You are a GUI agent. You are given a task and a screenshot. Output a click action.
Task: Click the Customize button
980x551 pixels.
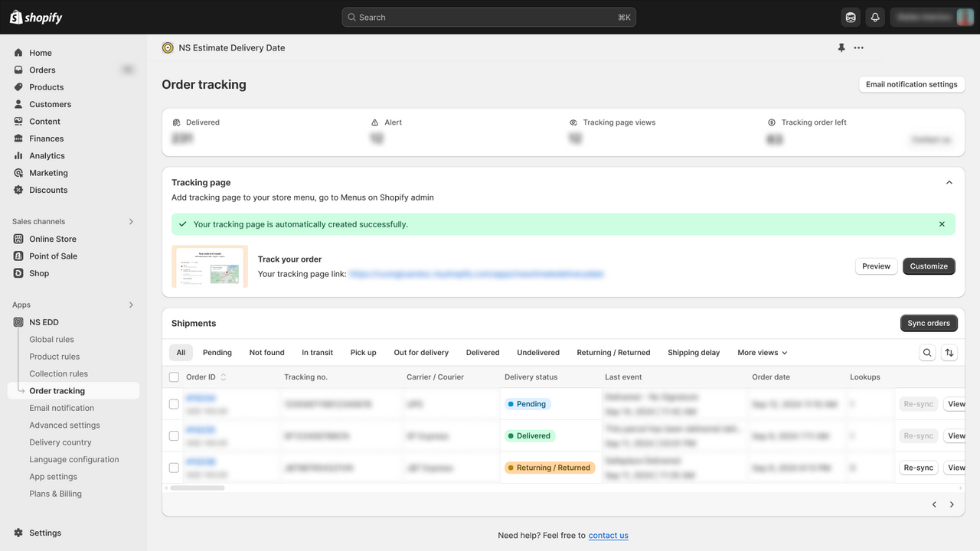929,266
